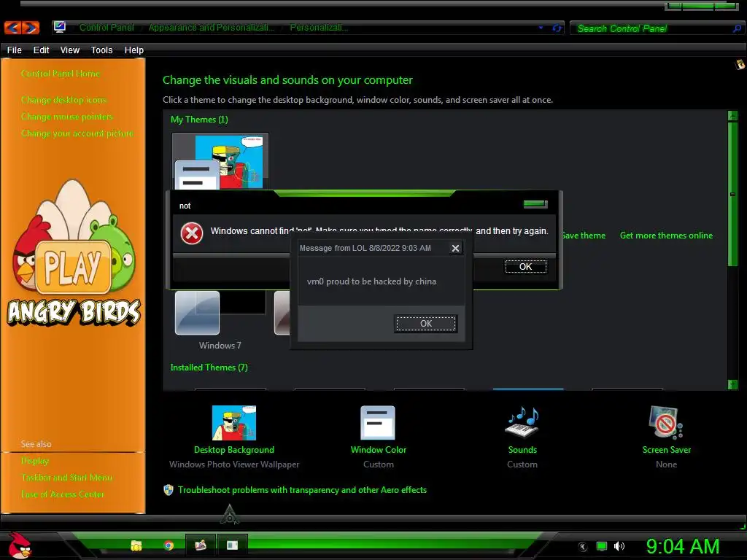Open the Angry Birds Start button
The width and height of the screenshot is (747, 560).
[x=19, y=545]
